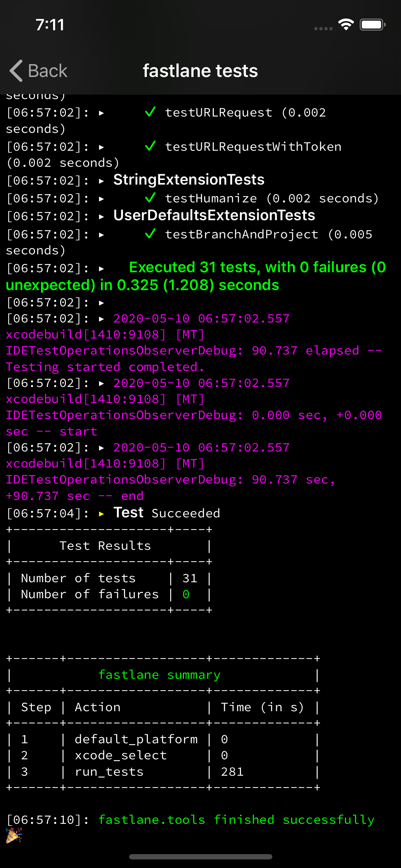Image resolution: width=401 pixels, height=868 pixels.
Task: Tap the Back chevron icon
Action: [x=16, y=71]
